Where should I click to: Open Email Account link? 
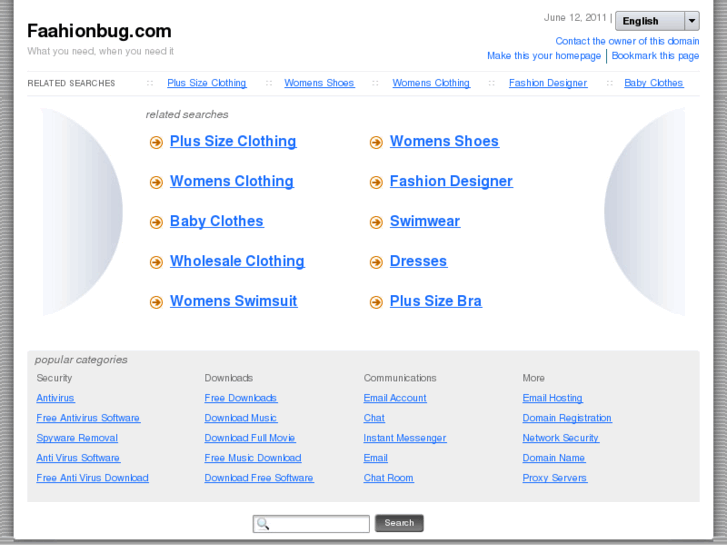coord(395,398)
